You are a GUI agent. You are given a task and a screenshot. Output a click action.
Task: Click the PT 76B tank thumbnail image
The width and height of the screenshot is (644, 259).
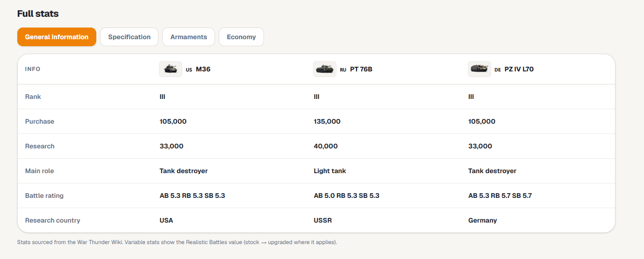pyautogui.click(x=325, y=69)
